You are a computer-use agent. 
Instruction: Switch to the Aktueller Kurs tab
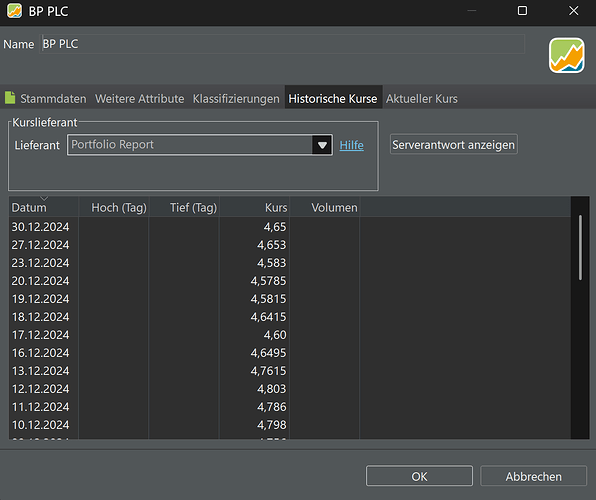[x=422, y=98]
